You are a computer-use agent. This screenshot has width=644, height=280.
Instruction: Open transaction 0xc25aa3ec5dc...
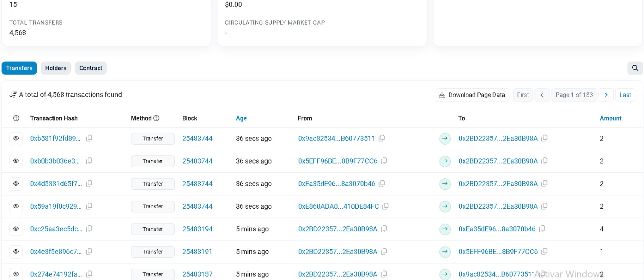(x=56, y=228)
